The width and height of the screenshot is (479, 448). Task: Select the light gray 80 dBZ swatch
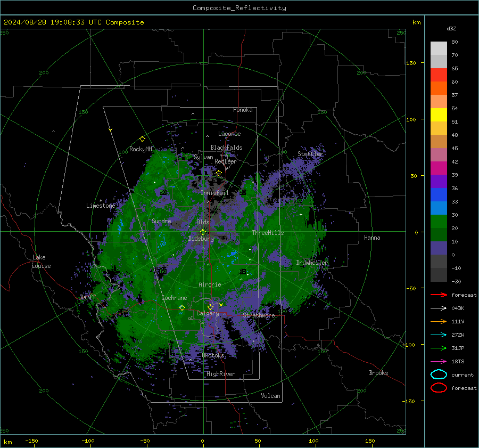pos(439,48)
